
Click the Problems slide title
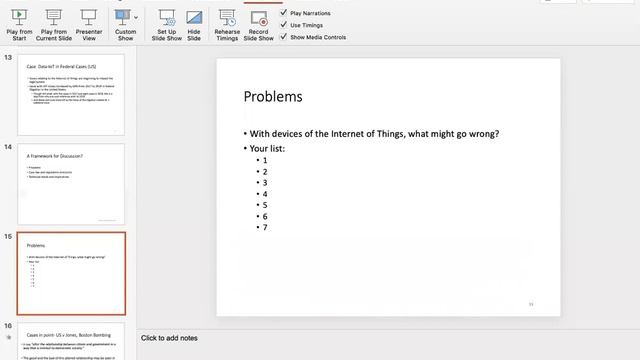(x=273, y=97)
